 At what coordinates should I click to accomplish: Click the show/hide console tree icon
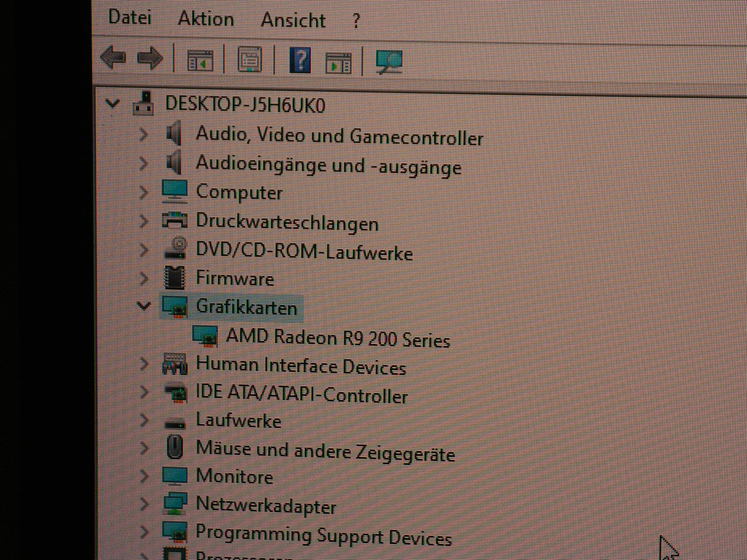(x=200, y=61)
